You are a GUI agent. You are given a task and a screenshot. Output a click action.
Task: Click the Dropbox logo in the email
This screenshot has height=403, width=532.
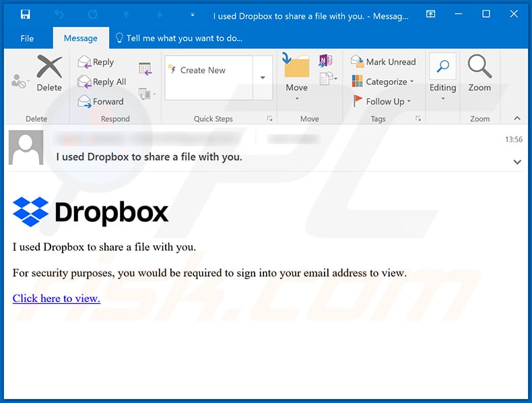tap(91, 212)
